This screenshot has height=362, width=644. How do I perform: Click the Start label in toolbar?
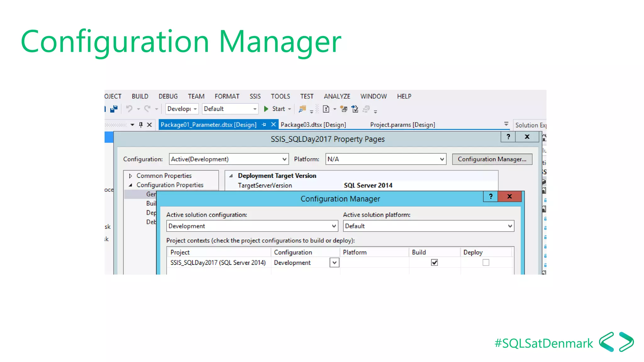tap(279, 109)
